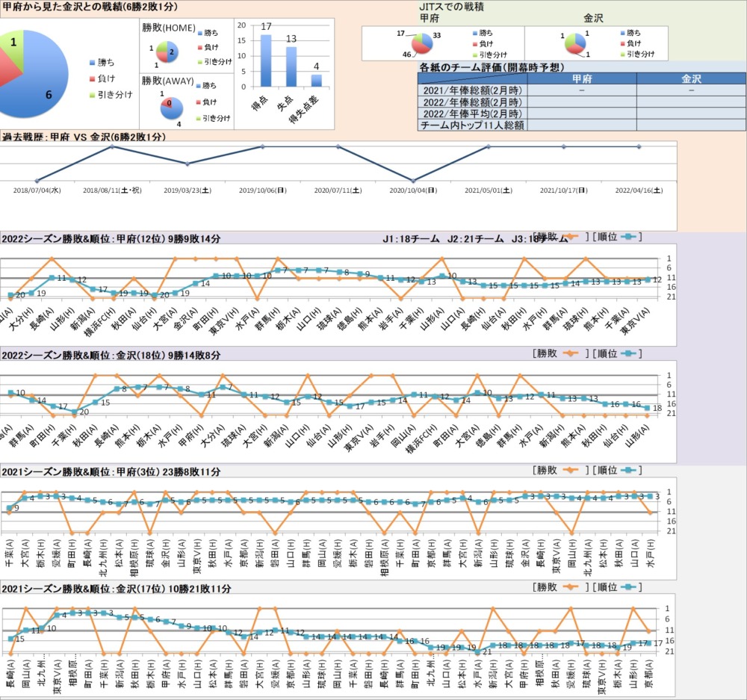Click orange 勝敗 legend marker in 2022 甲府 chart
This screenshot has width=747, height=700.
pos(570,237)
